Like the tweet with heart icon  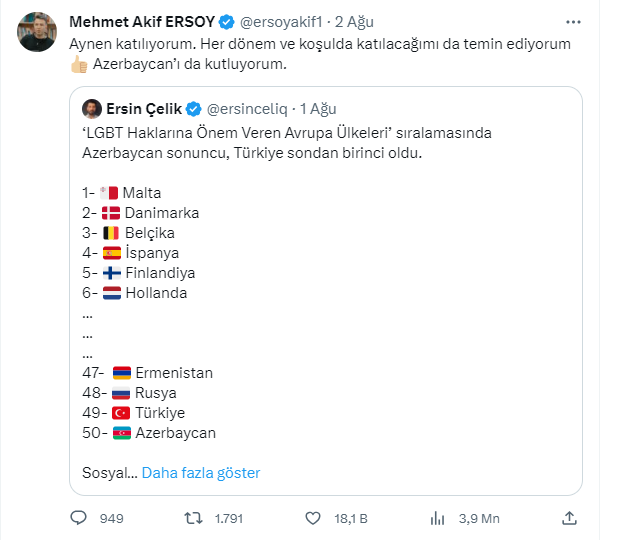313,518
